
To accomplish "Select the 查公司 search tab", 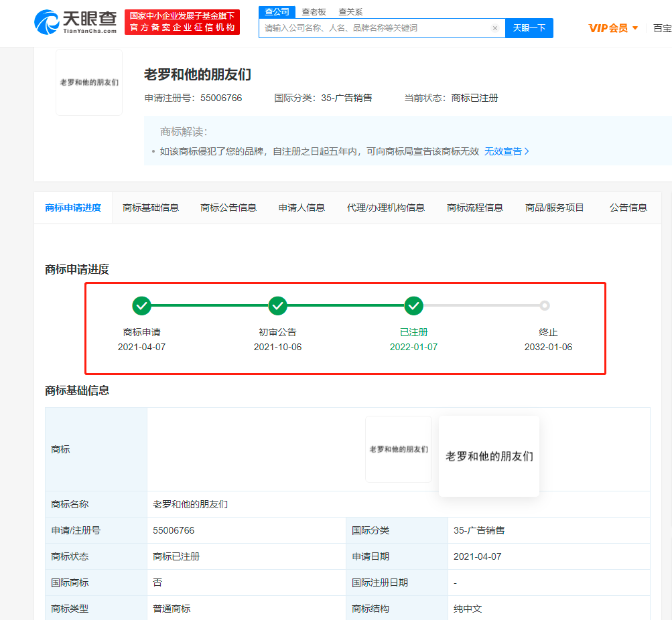I will 277,12.
